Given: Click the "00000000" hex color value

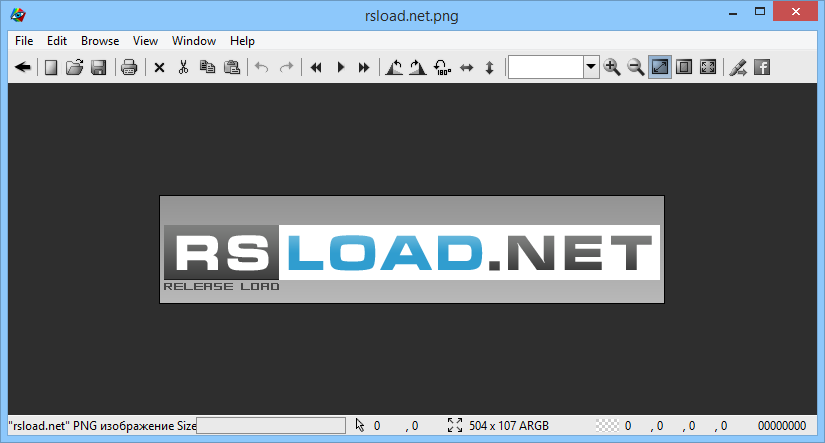Looking at the screenshot, I should pos(782,426).
